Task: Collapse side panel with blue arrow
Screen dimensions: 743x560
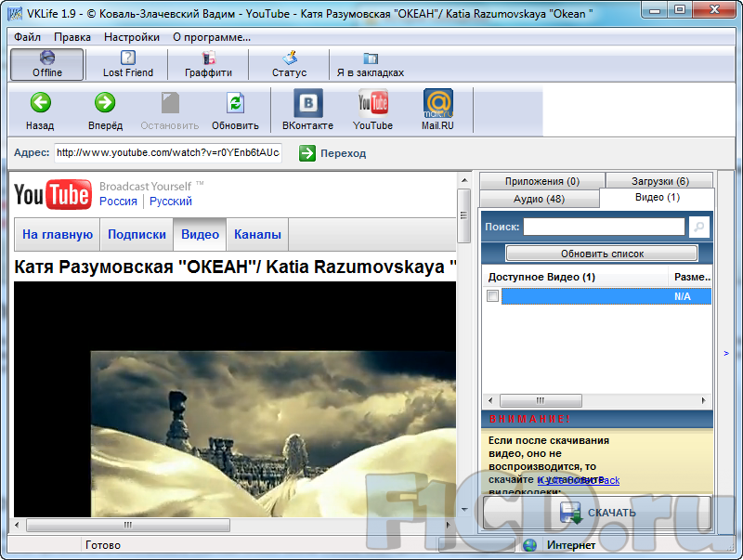Action: pyautogui.click(x=726, y=354)
